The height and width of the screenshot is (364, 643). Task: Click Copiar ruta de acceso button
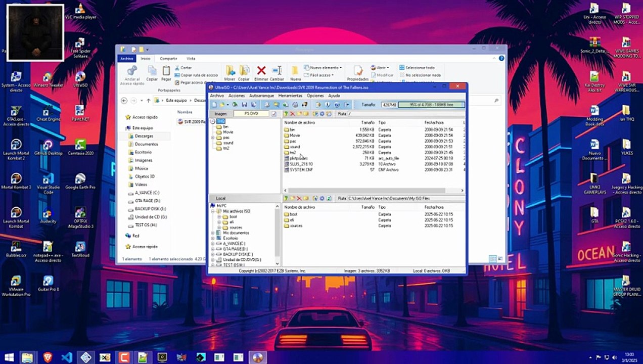point(199,75)
